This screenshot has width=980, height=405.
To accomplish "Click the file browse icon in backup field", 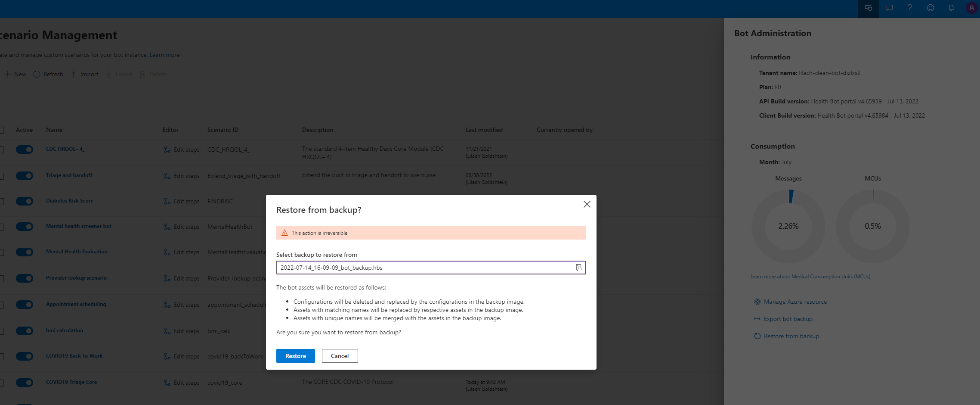I will coord(578,268).
